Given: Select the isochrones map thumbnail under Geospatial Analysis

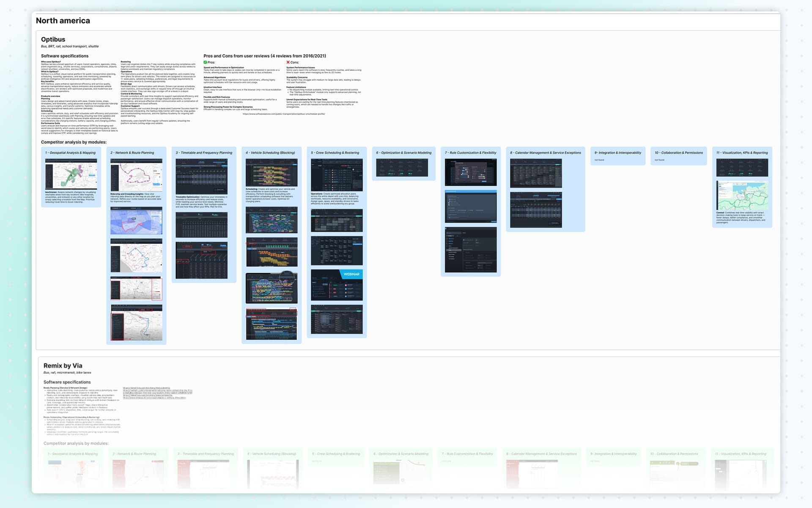Looking at the screenshot, I should click(71, 174).
